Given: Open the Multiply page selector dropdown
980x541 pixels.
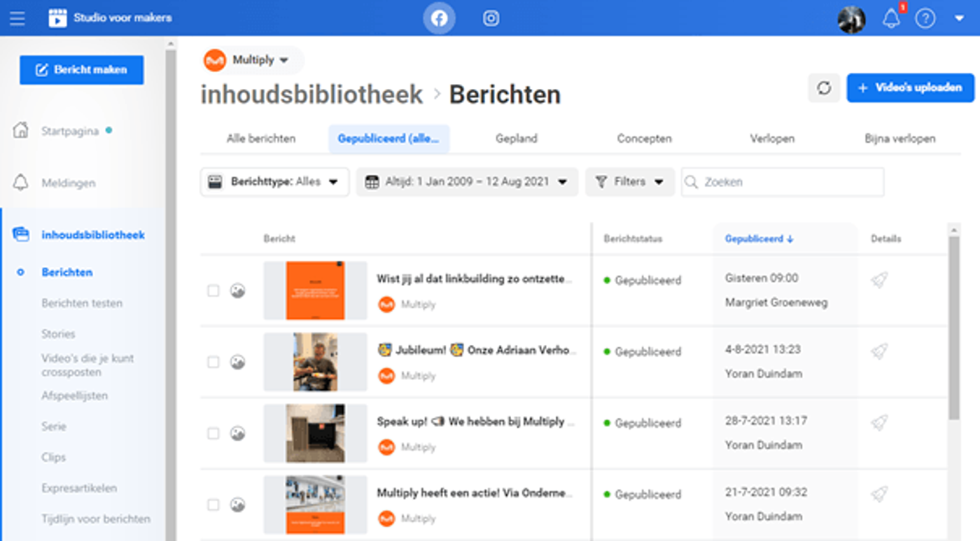Looking at the screenshot, I should (253, 60).
